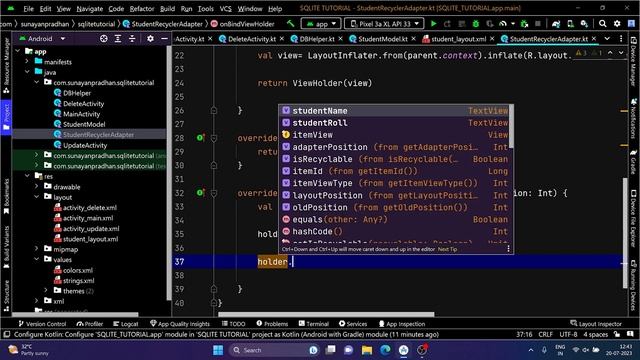Toggle the Notifications tool window
This screenshot has height=360, width=640.
pyautogui.click(x=633, y=118)
